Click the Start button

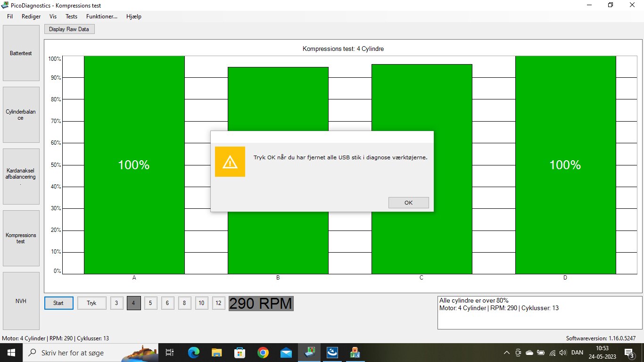(x=59, y=303)
